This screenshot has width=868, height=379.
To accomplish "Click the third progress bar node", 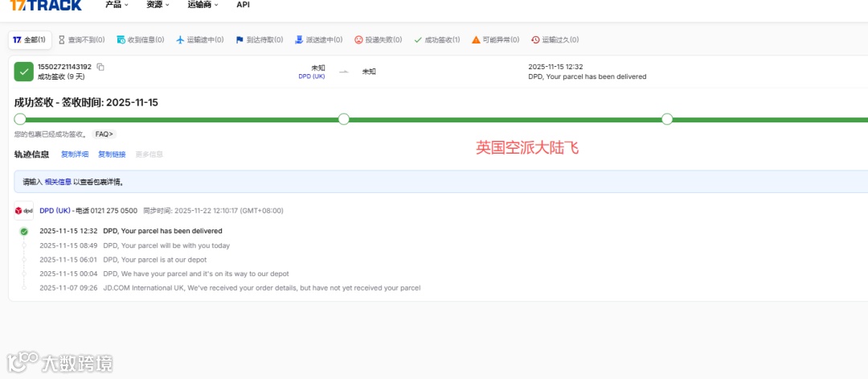I will tap(667, 119).
